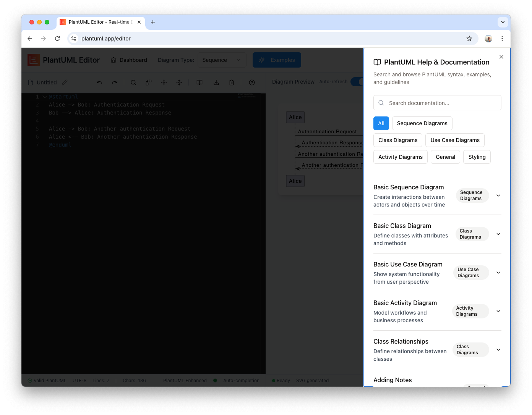
Task: Expand the Basic Use Case Diagram entry
Action: point(498,273)
